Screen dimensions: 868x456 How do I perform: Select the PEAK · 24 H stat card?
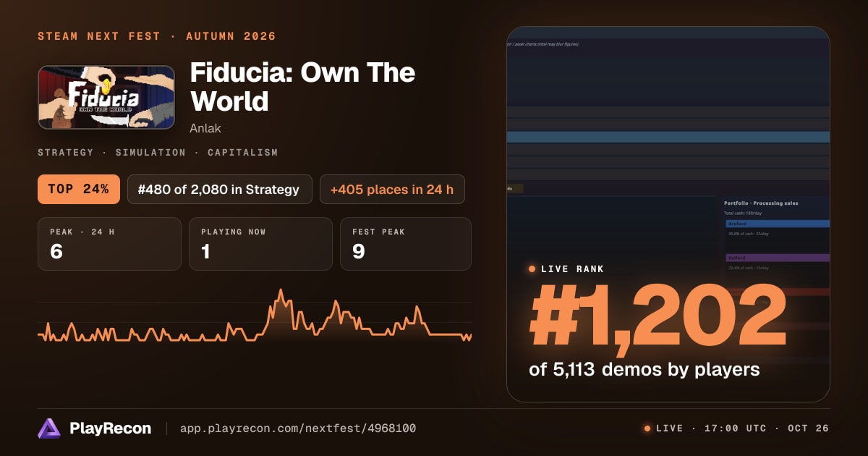[109, 244]
